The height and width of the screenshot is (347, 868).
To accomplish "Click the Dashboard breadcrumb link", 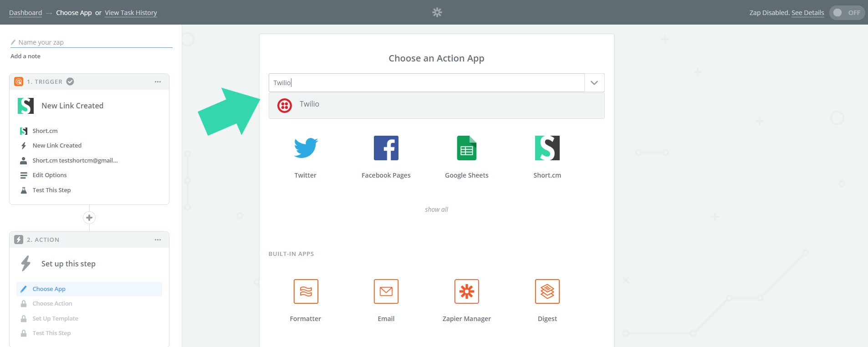I will point(26,13).
